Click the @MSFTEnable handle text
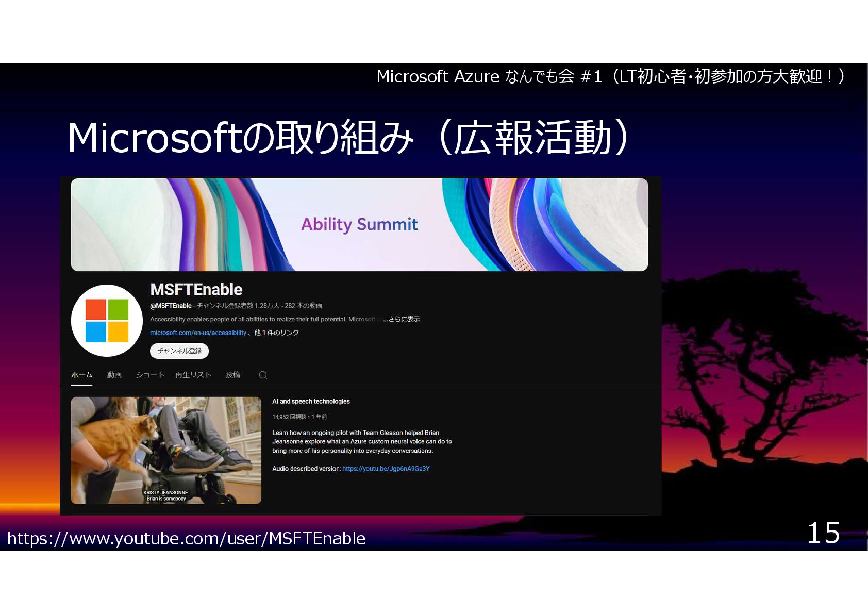Screen dimensions: 868x614 [171, 306]
